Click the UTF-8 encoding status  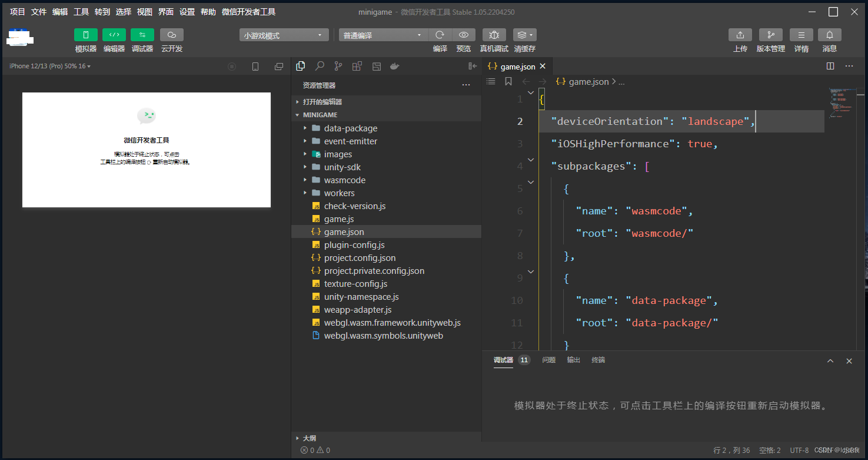(x=799, y=450)
